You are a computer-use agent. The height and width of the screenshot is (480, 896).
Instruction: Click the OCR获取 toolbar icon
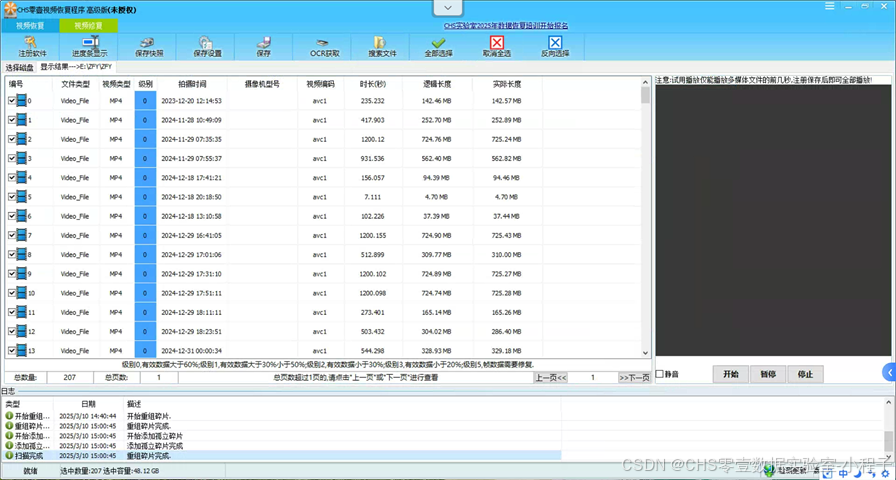point(323,43)
